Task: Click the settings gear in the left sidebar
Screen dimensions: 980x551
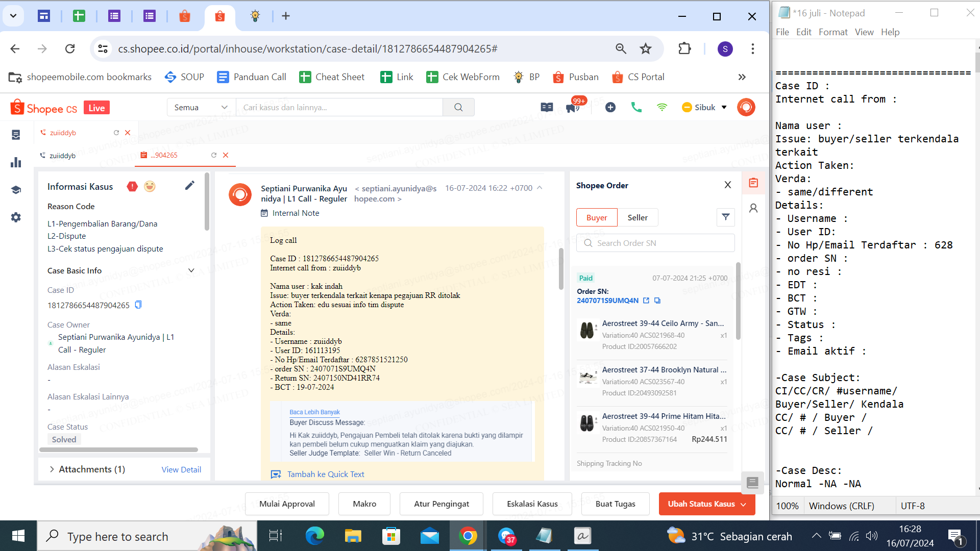Action: (x=16, y=217)
